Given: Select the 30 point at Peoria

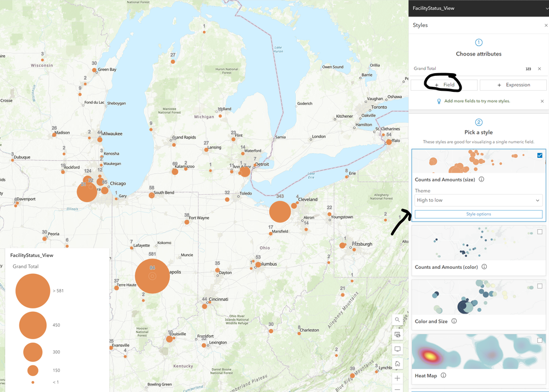Looking at the screenshot, I should pyautogui.click(x=45, y=239).
